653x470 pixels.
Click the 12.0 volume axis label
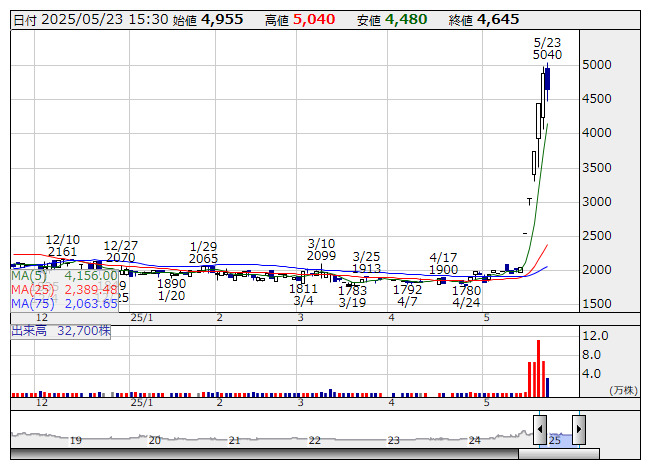[595, 336]
